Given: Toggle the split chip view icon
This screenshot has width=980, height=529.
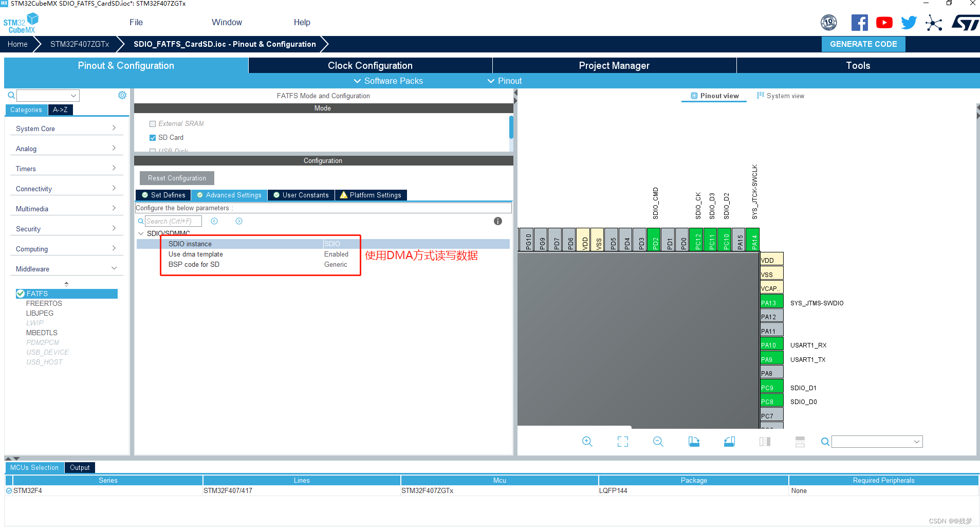Looking at the screenshot, I should pos(765,442).
